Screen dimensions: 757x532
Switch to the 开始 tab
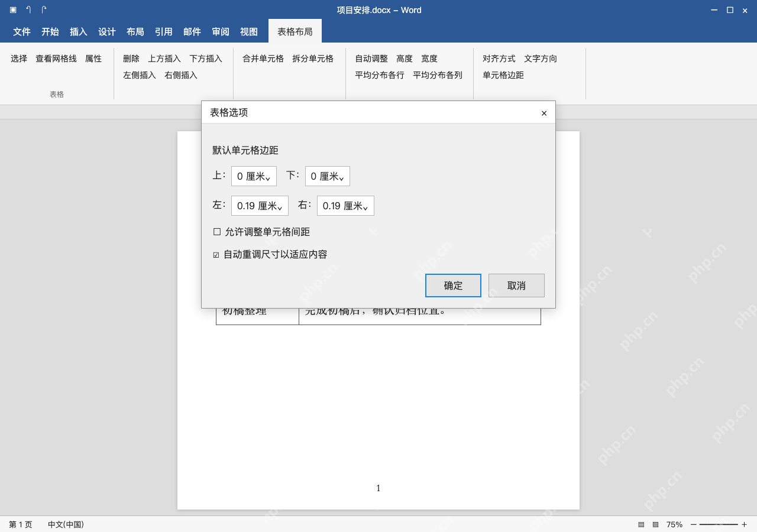(50, 31)
